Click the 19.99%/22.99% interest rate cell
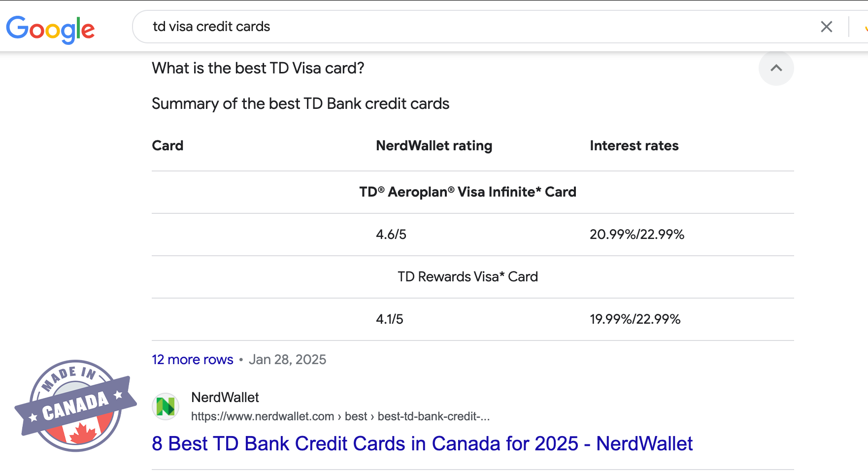 634,319
